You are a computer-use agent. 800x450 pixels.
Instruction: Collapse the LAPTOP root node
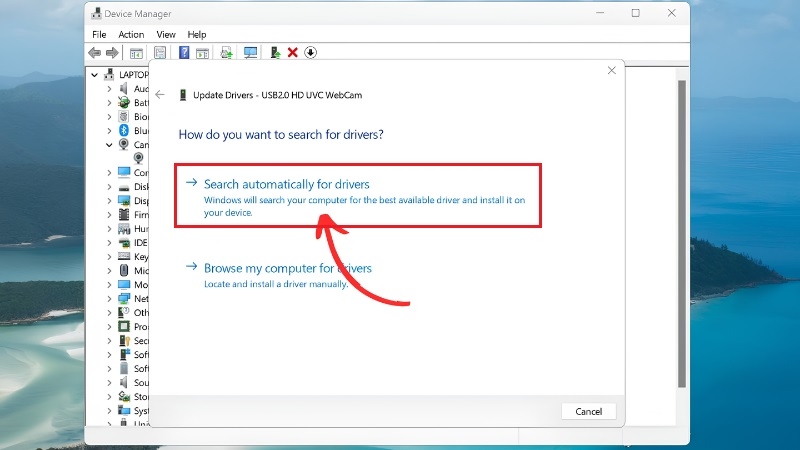[94, 75]
